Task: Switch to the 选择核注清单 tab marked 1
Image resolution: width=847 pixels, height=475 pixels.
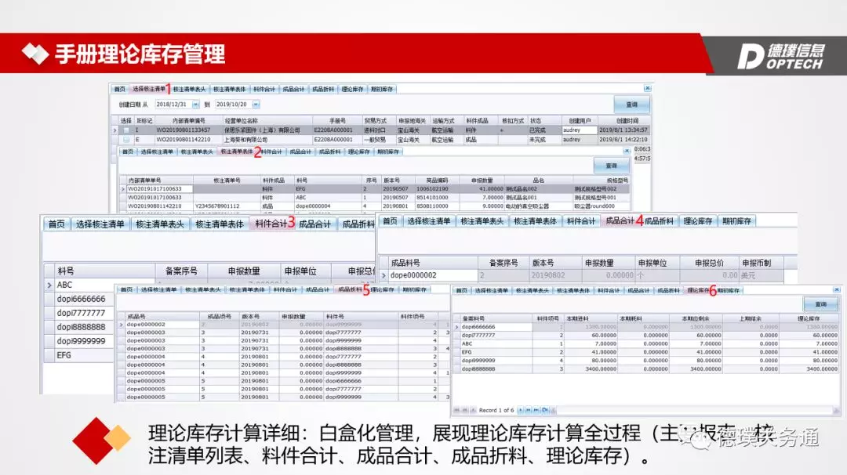Action: pos(148,89)
